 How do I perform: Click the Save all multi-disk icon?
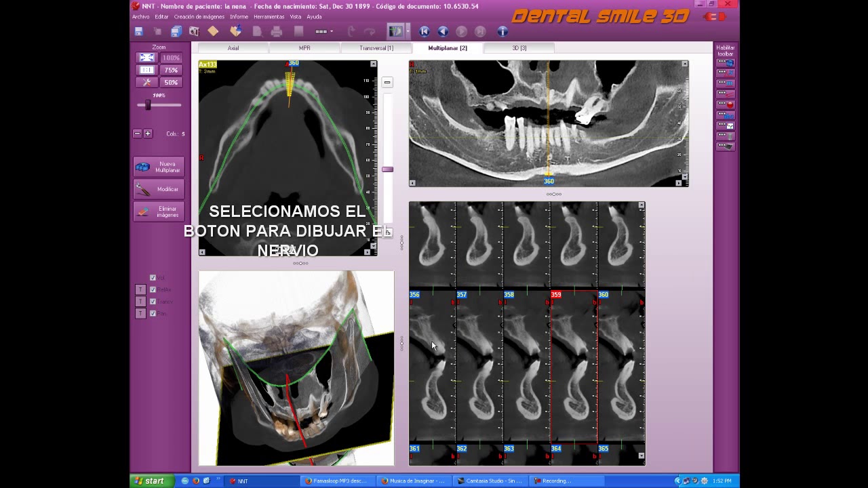pos(176,31)
